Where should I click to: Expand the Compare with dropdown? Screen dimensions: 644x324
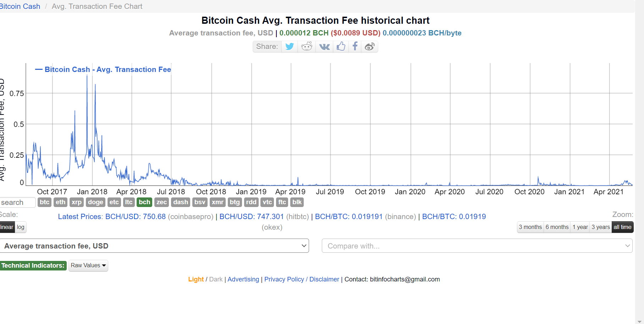coord(477,246)
